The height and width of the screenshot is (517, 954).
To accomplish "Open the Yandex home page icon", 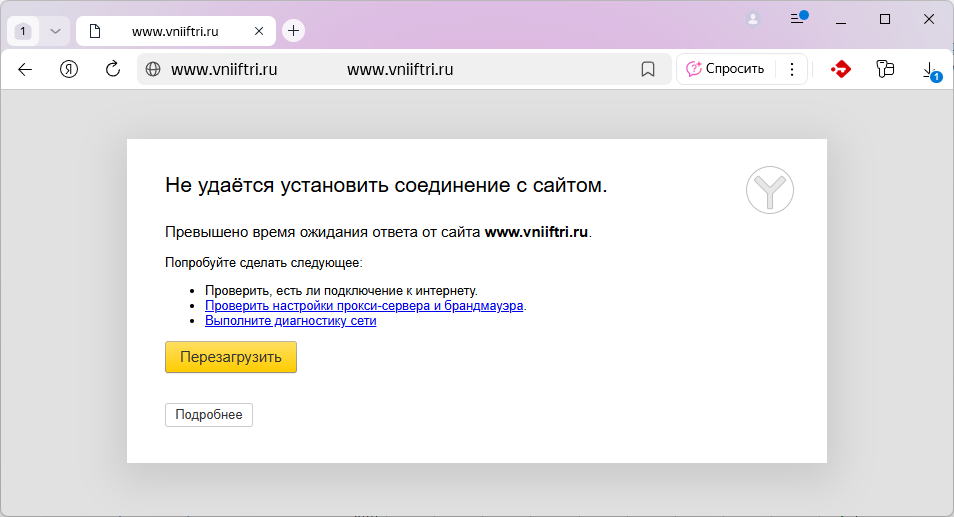I will 69,69.
